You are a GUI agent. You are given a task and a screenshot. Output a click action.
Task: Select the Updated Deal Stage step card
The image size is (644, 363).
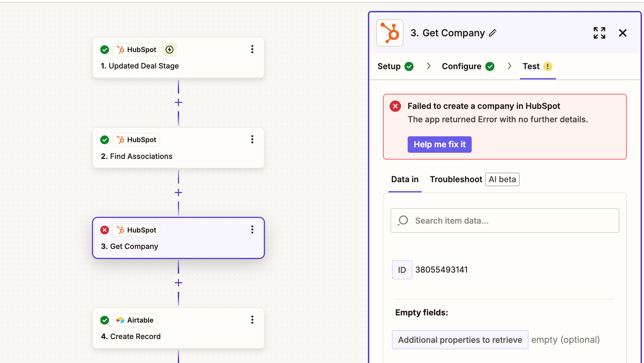click(178, 58)
